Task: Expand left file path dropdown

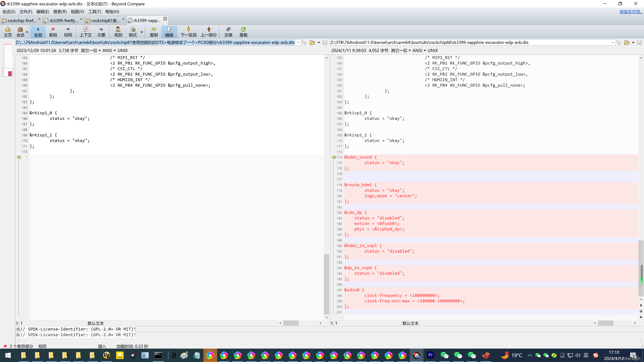Action: click(x=299, y=42)
